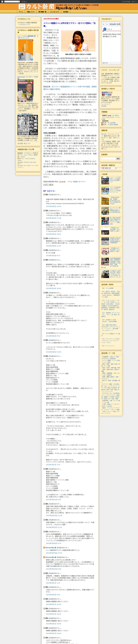This screenshot has width=138, height=644.
Task: Click the speaker photo in article
Action: pyautogui.click(x=78, y=41)
